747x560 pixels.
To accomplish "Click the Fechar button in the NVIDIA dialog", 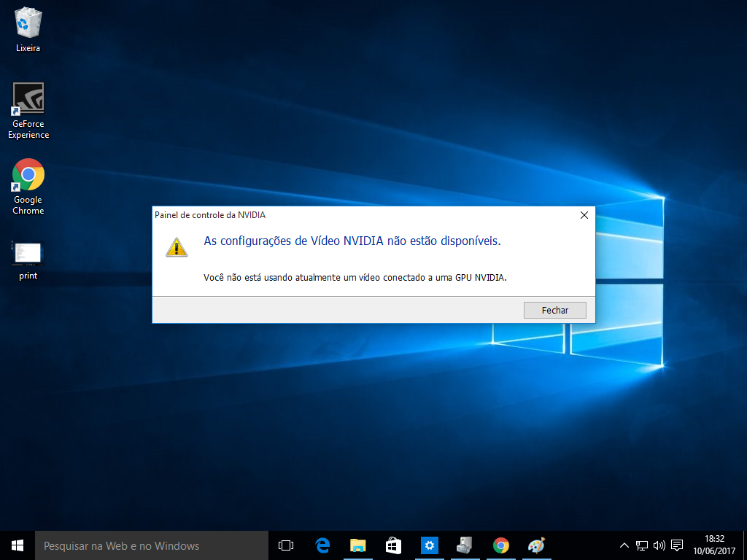I will point(555,310).
